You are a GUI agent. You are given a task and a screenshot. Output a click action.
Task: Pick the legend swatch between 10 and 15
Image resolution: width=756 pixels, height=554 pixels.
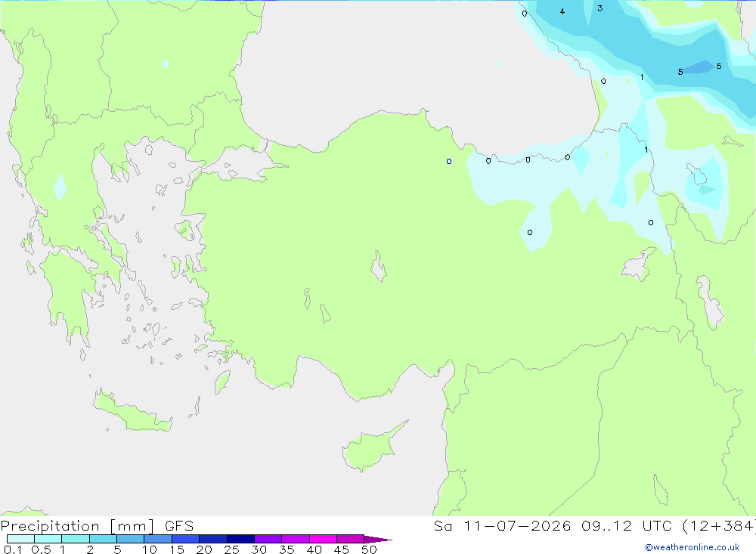(158, 539)
